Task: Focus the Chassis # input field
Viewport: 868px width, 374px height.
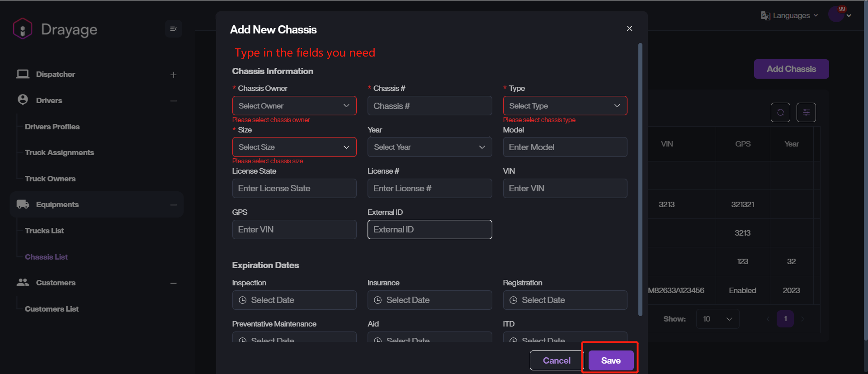Action: [x=429, y=106]
